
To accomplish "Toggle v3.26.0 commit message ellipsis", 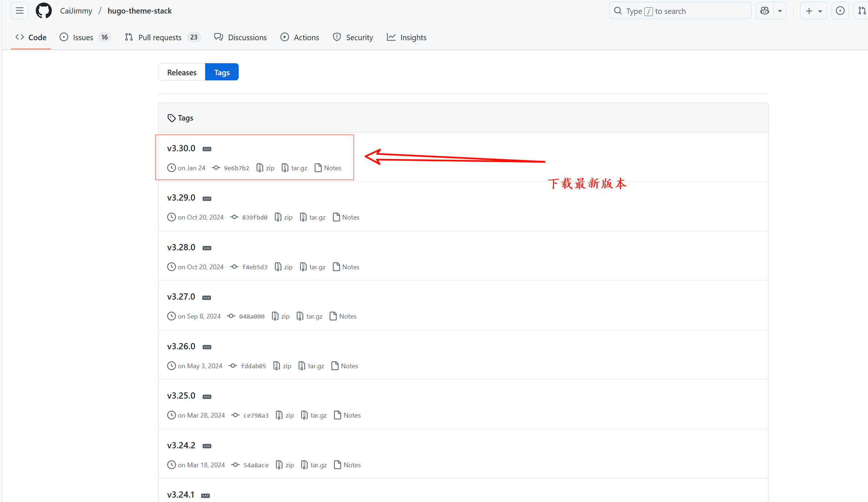I will coord(207,347).
